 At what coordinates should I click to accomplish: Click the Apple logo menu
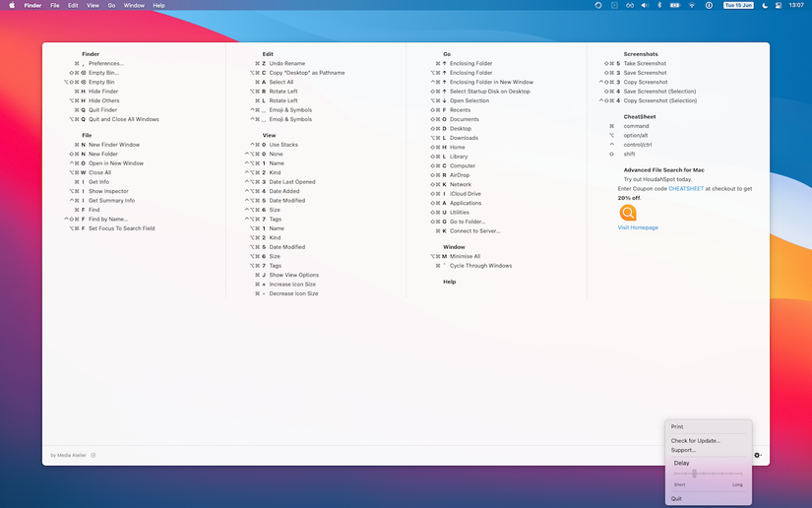(x=12, y=5)
